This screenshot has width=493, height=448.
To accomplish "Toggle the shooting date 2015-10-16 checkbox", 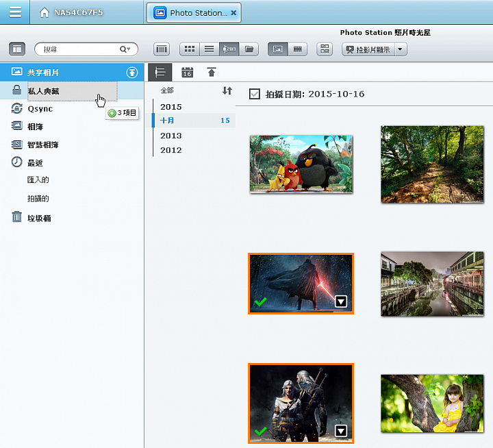I will pyautogui.click(x=254, y=94).
